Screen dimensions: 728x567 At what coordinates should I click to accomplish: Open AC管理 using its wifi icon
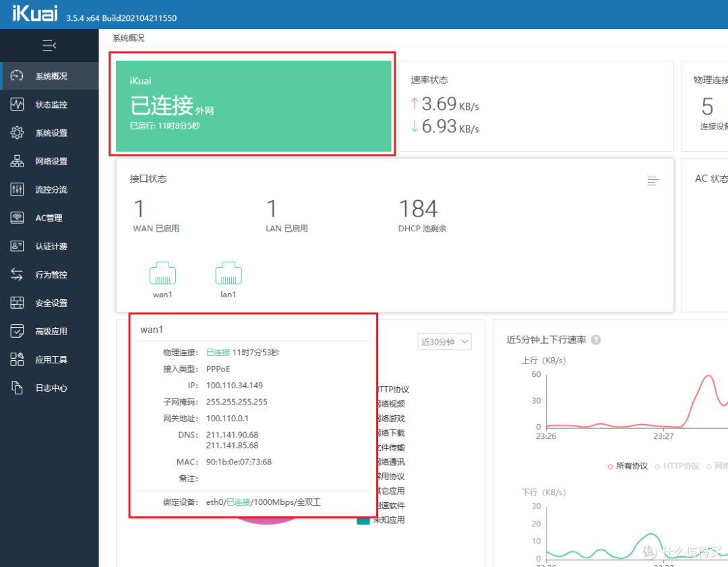point(18,218)
